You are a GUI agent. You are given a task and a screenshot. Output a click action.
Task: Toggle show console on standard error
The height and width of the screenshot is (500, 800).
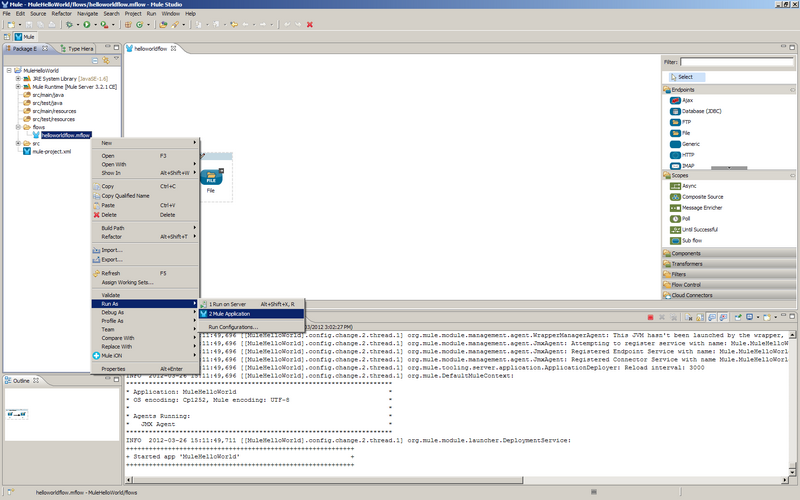723,317
